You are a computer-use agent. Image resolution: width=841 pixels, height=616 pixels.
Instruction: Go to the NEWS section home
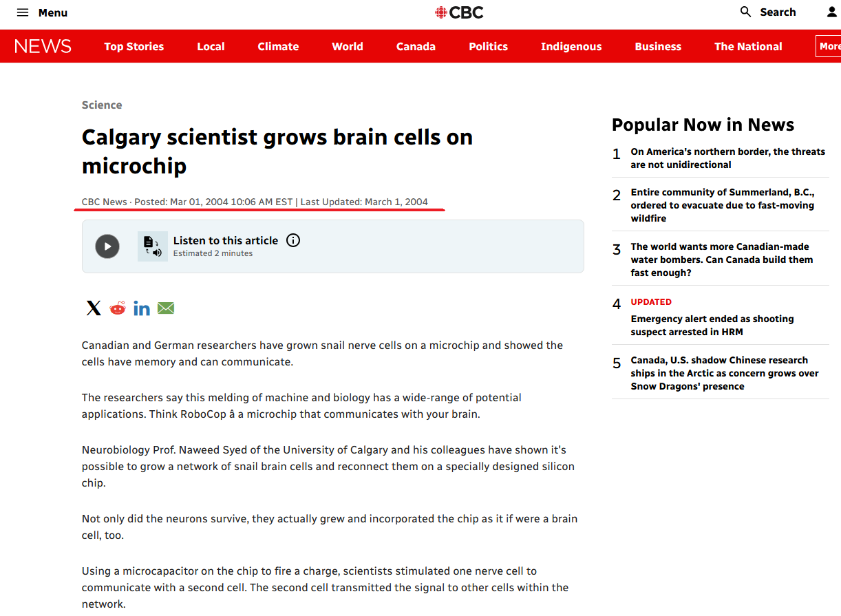43,46
